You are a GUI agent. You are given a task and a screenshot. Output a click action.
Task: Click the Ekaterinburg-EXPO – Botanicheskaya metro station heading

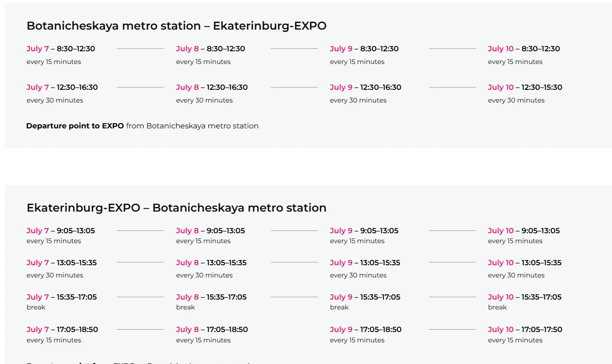tap(176, 208)
